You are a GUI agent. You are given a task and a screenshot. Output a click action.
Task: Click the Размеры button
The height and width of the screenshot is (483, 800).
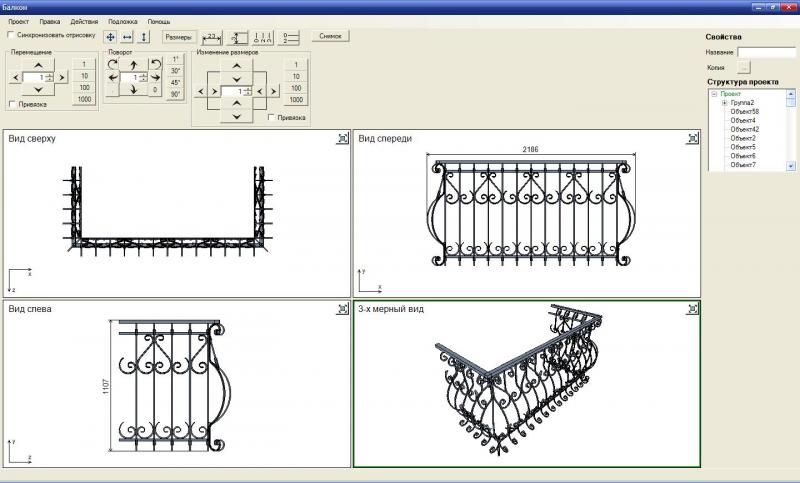pyautogui.click(x=179, y=37)
